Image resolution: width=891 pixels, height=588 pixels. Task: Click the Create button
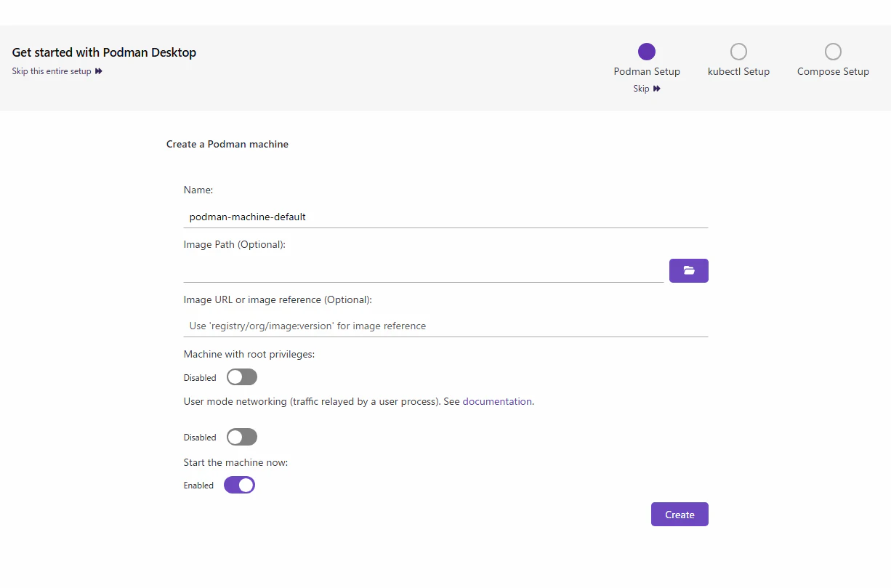pyautogui.click(x=680, y=515)
